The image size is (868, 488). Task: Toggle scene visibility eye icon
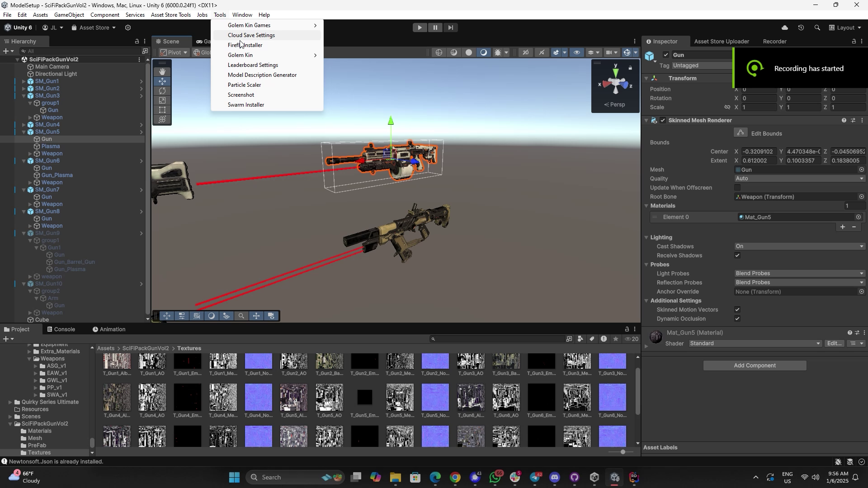(577, 53)
